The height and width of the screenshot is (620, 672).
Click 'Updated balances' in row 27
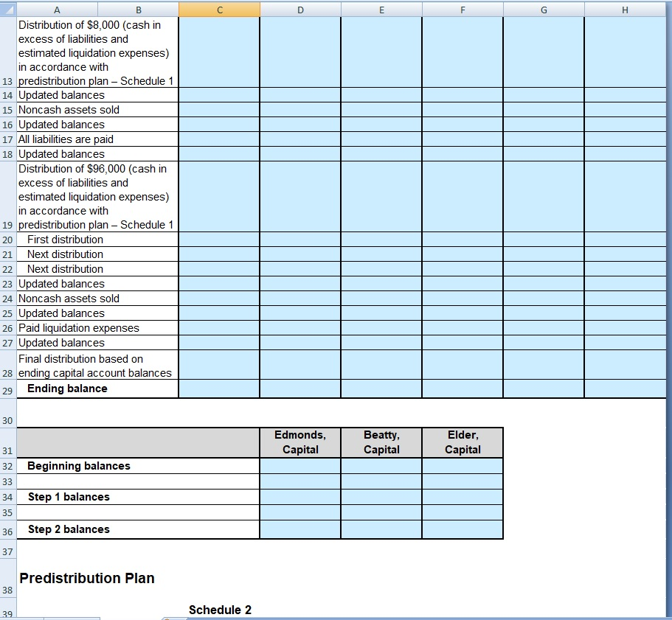tap(97, 343)
